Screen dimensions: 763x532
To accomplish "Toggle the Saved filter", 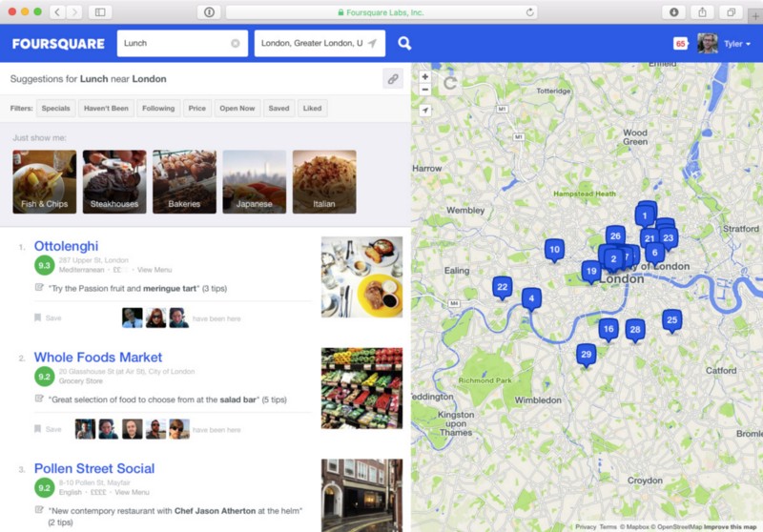I will pyautogui.click(x=278, y=109).
